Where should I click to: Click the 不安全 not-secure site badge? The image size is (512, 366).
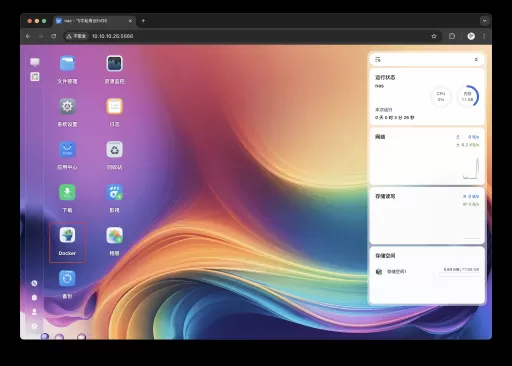pos(76,36)
